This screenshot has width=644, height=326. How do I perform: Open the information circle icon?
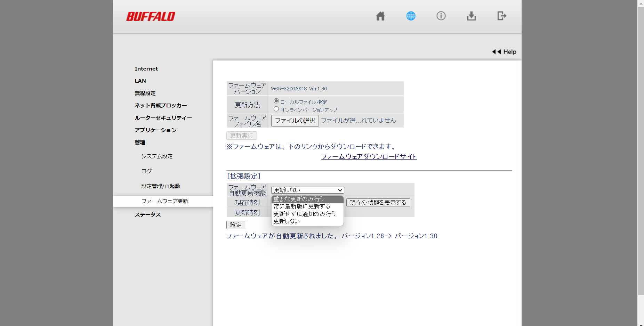point(441,16)
